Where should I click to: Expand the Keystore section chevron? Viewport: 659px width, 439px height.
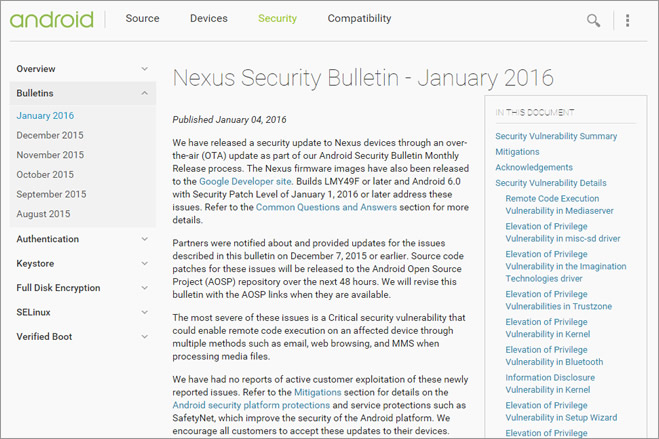(145, 263)
